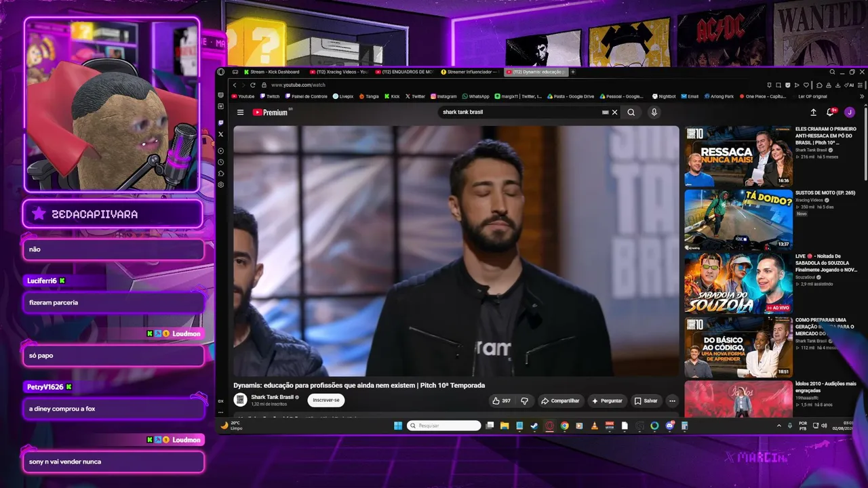Open the Kick bookmark
Image resolution: width=868 pixels, height=488 pixels.
pos(392,97)
